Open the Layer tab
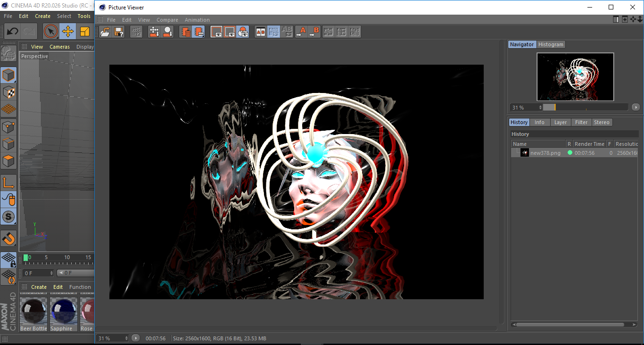 click(561, 122)
